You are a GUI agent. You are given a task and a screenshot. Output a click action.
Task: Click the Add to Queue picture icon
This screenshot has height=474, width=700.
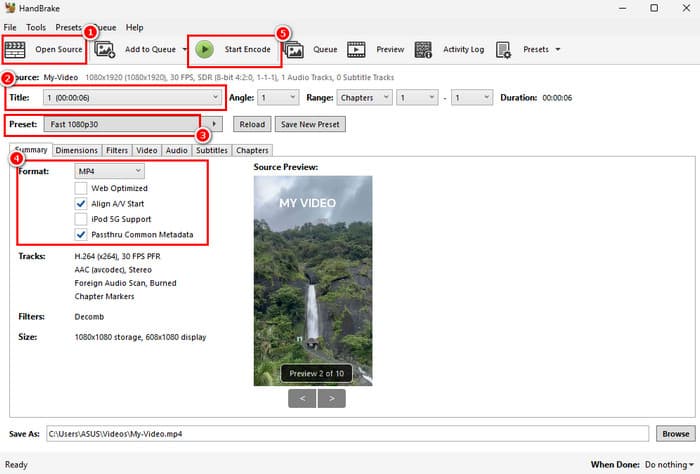(105, 50)
